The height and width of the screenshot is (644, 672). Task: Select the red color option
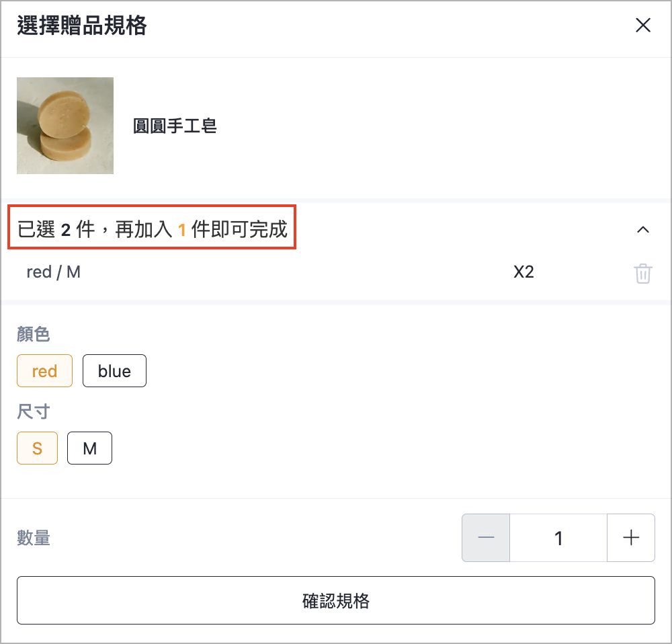pyautogui.click(x=44, y=371)
